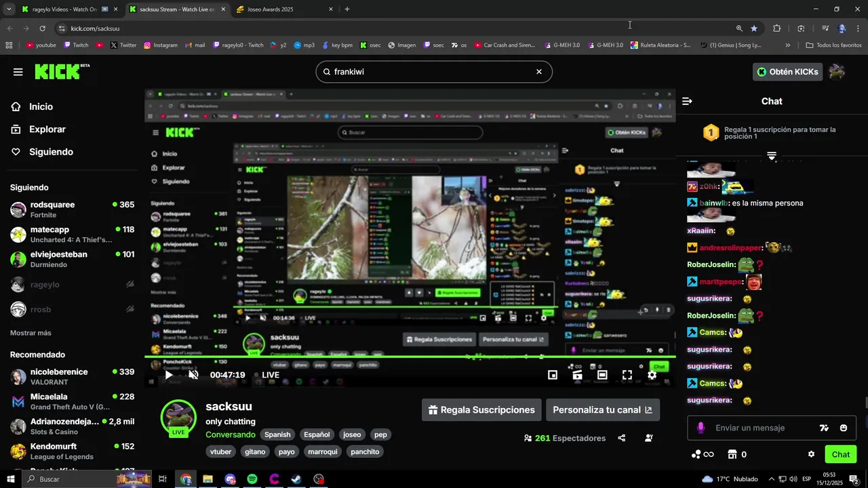Enable mini player mode
Screen dimensions: 868x488
(553, 375)
